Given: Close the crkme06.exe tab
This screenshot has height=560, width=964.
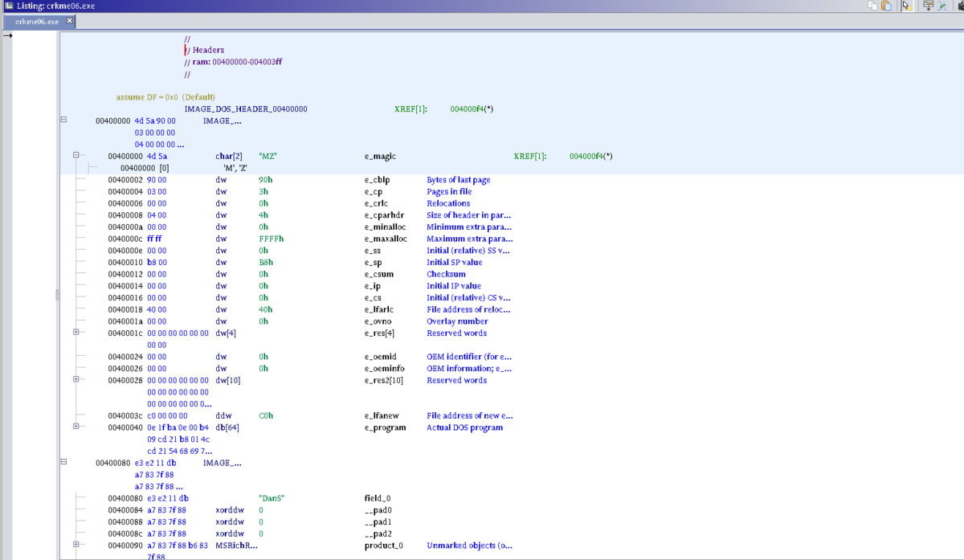Looking at the screenshot, I should tap(69, 21).
